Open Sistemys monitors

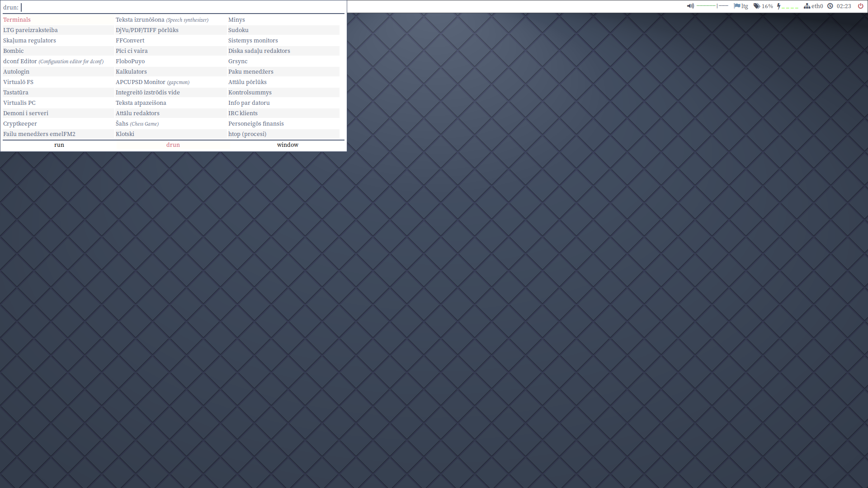283,41
